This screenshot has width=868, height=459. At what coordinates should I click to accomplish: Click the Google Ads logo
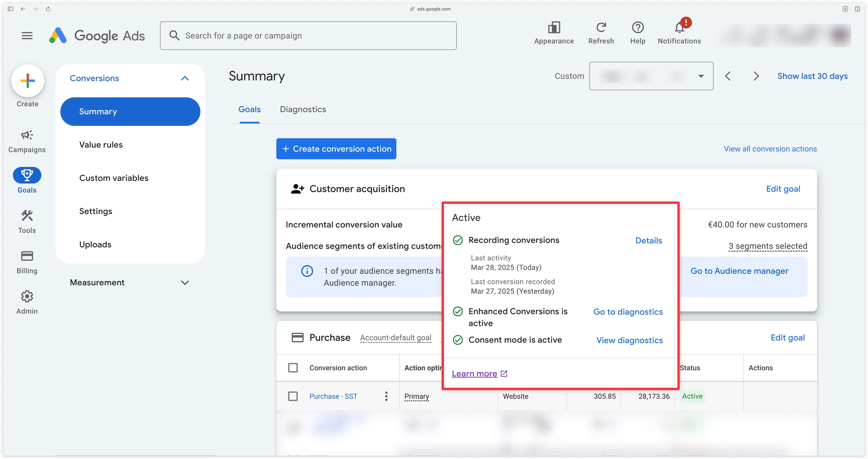(x=97, y=36)
